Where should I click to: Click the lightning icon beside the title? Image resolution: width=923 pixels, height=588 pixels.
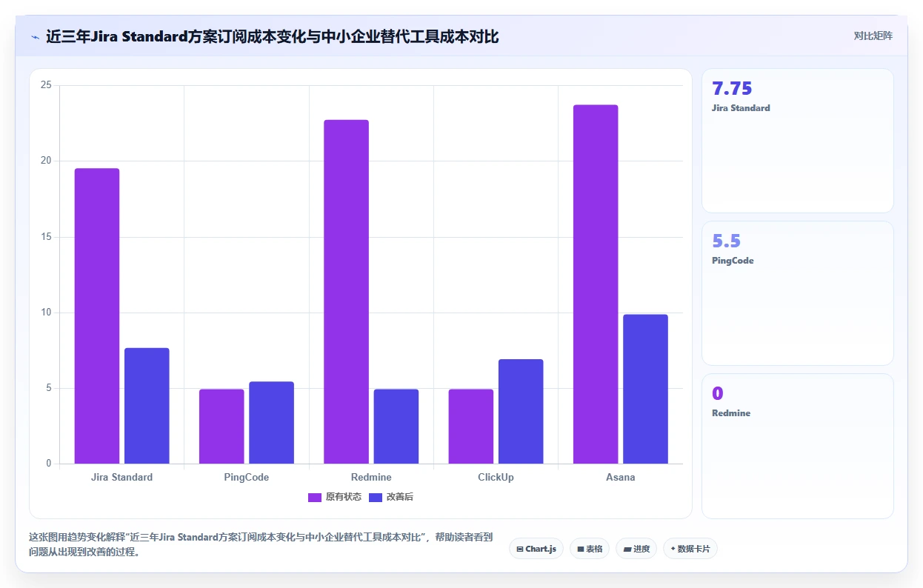[35, 36]
